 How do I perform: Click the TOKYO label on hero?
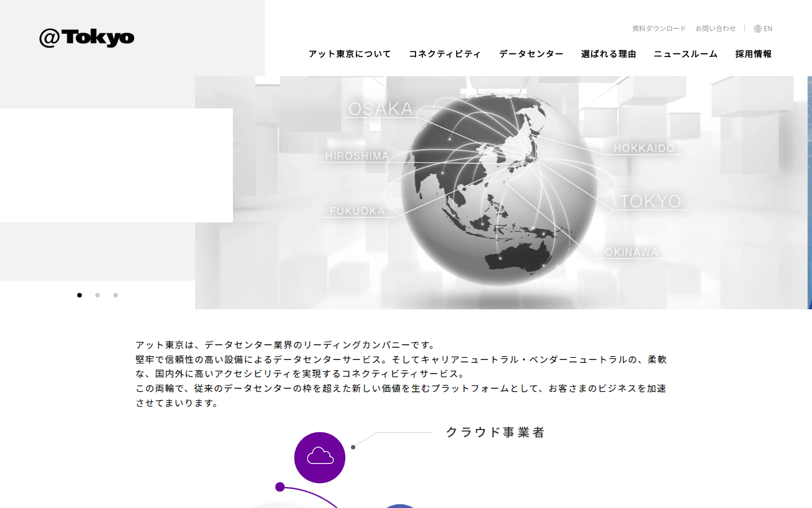click(651, 202)
